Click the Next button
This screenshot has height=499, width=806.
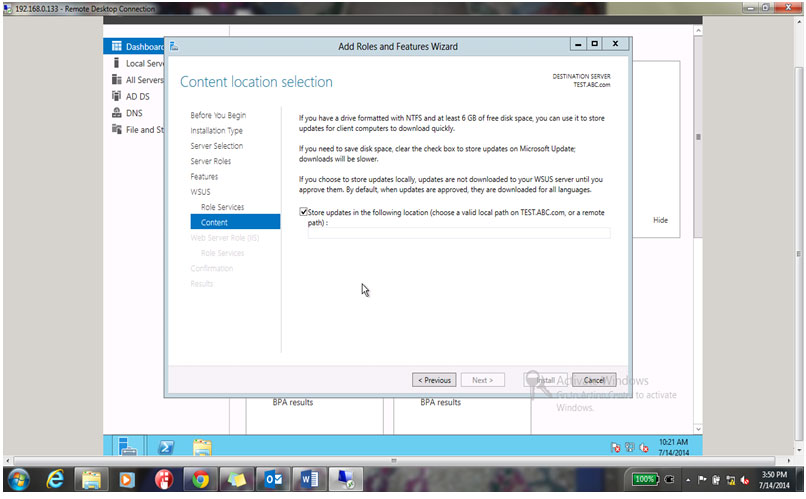click(x=482, y=380)
